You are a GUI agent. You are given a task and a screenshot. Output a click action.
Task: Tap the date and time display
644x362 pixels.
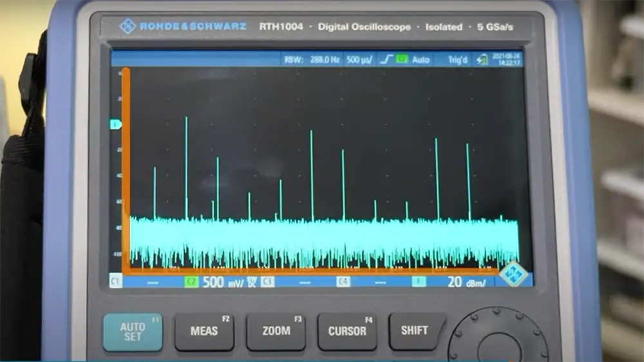506,59
